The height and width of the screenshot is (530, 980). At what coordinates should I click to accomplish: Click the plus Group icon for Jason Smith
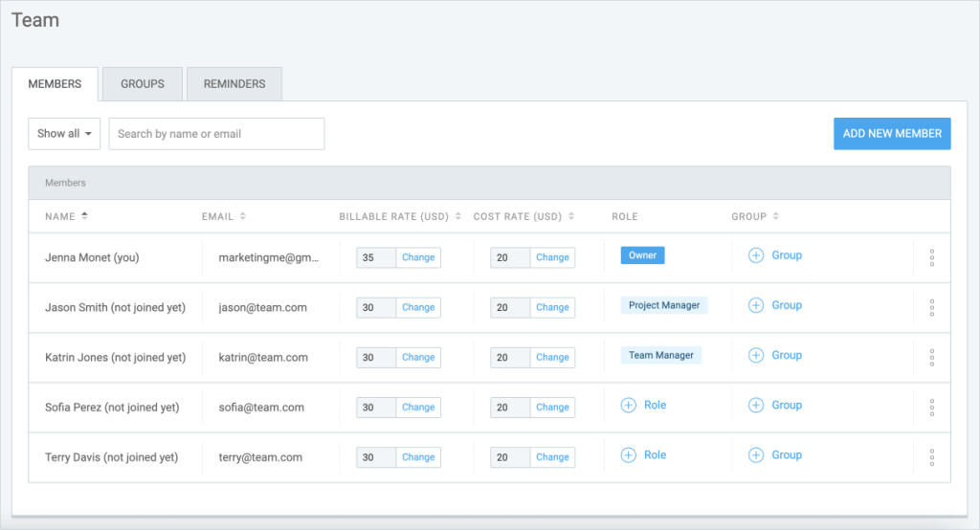[x=756, y=305]
